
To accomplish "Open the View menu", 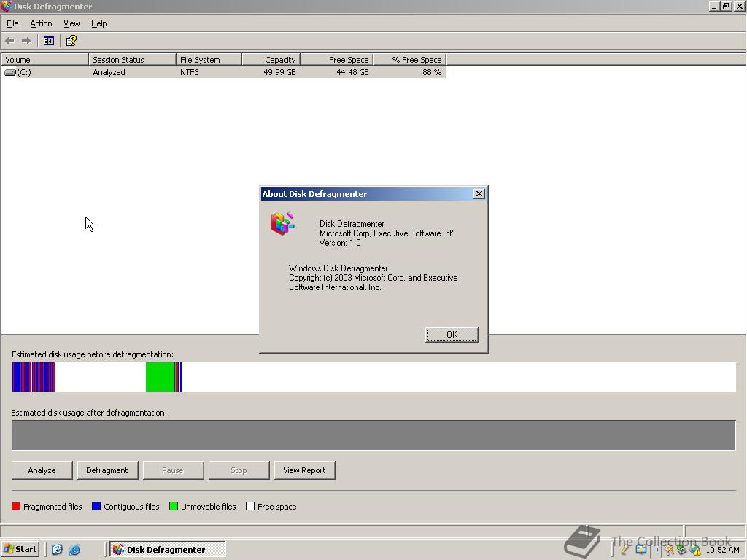I will coord(71,23).
